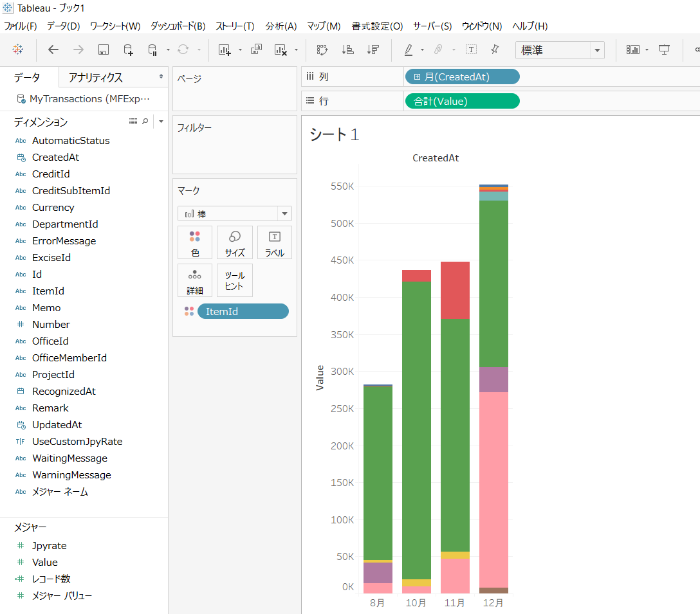Save the workbook with the disk icon
The height and width of the screenshot is (614, 700).
[103, 50]
